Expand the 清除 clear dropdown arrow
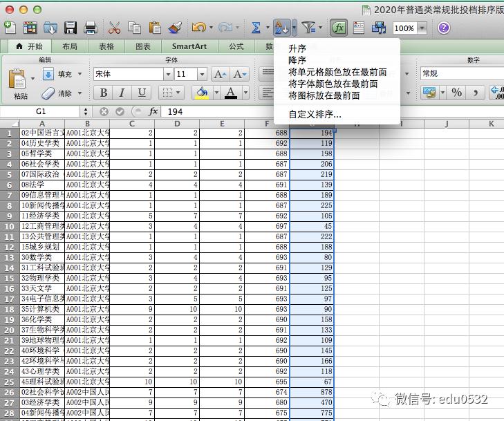 (x=80, y=93)
